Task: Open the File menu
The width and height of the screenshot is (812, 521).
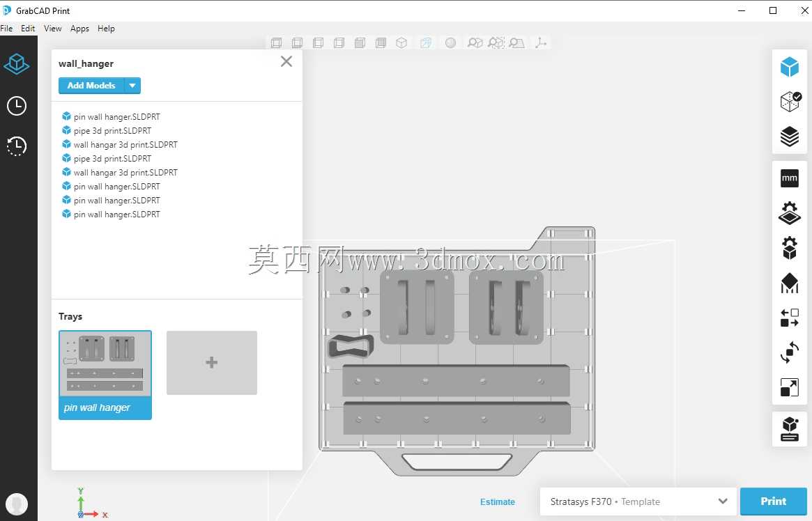Action: pos(6,29)
